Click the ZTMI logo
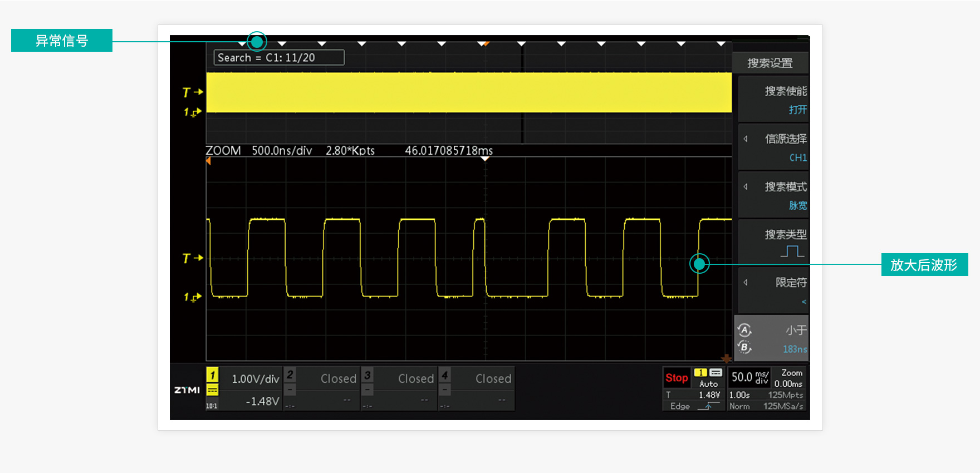 [x=187, y=390]
